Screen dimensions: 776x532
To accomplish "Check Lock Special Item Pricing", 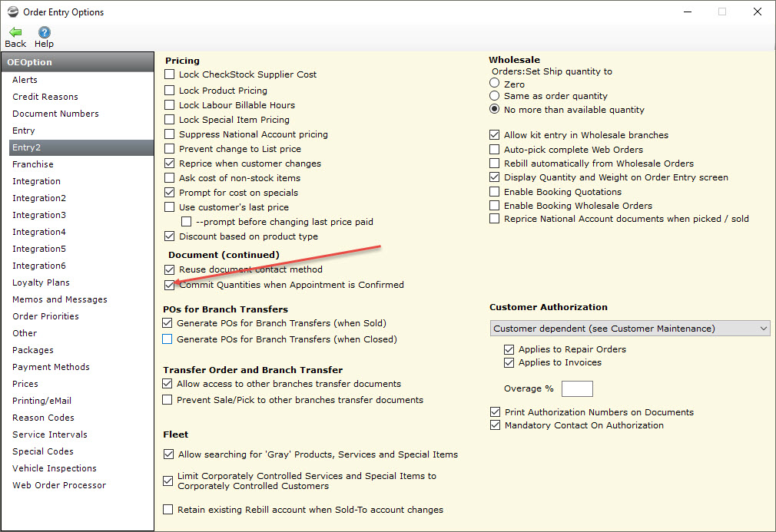I will click(x=169, y=119).
